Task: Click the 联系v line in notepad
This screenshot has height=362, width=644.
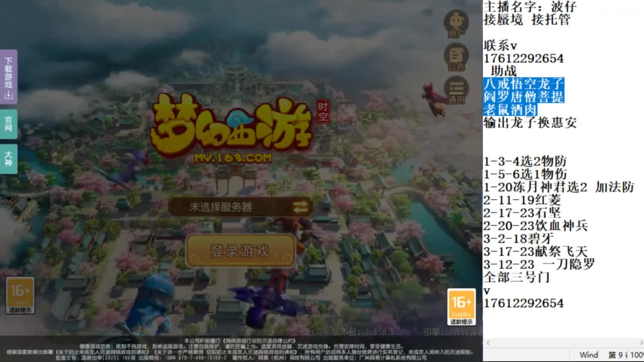Action: pos(501,45)
